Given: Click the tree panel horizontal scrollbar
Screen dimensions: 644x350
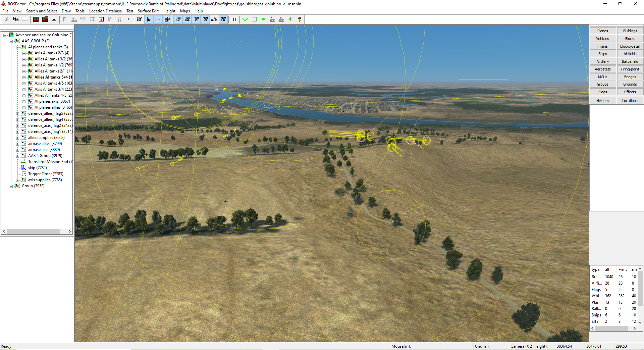Looking at the screenshot, I should pyautogui.click(x=34, y=232).
